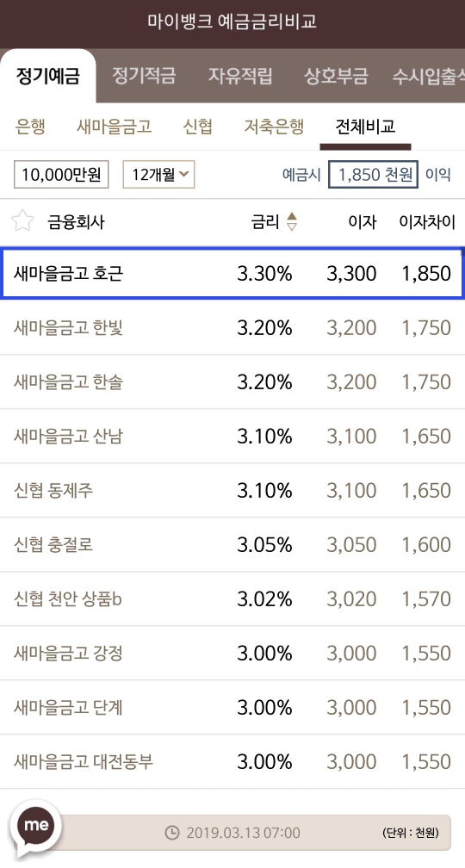This screenshot has width=465, height=868.
Task: Select the 1,850 천원 profit box
Action: coord(373,174)
